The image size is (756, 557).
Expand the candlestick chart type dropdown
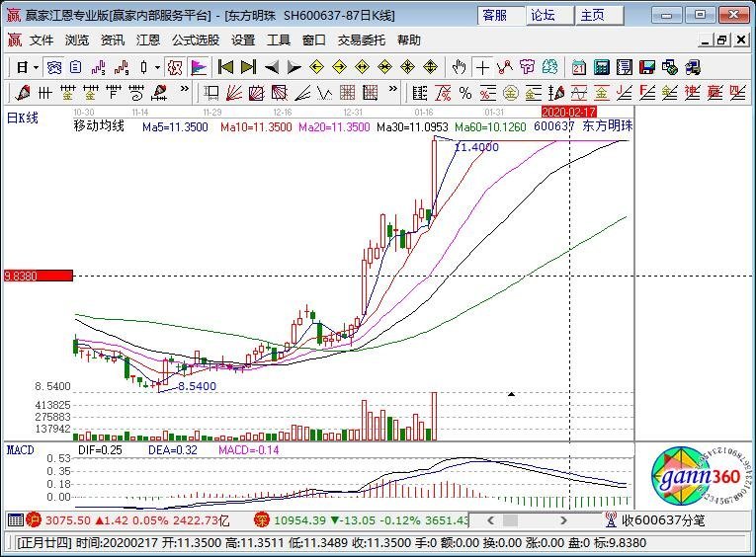click(157, 67)
